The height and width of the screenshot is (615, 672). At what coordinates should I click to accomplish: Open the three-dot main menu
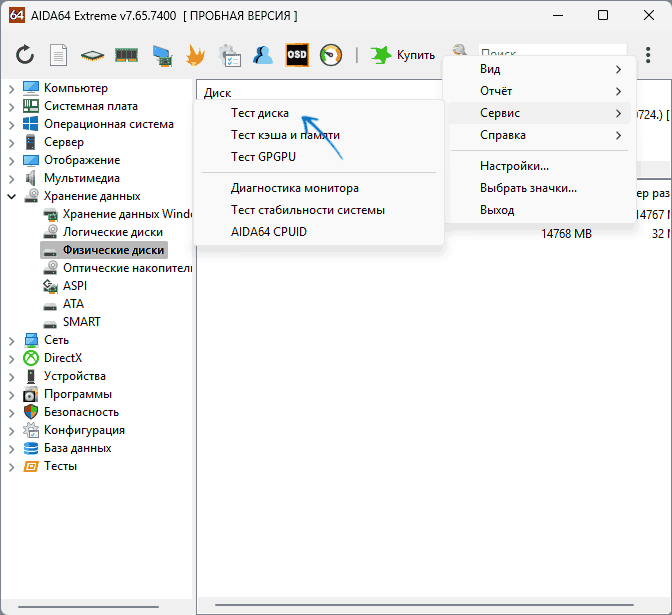point(648,55)
